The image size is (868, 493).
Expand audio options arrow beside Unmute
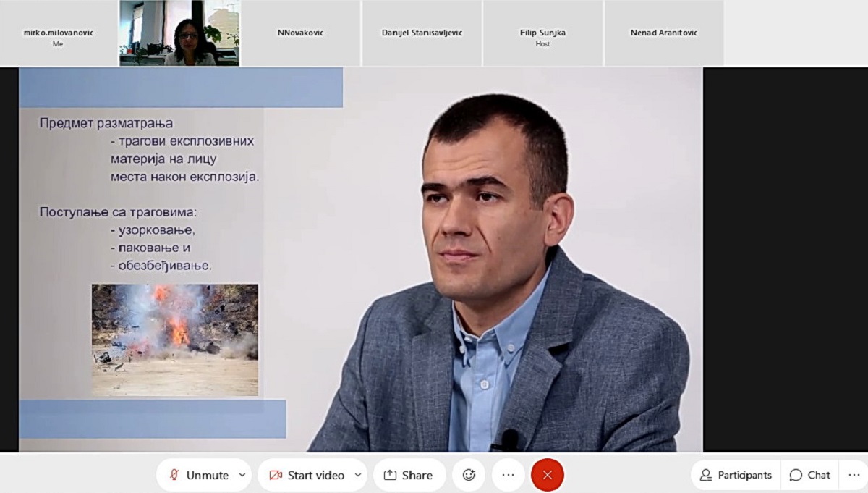[x=242, y=475]
